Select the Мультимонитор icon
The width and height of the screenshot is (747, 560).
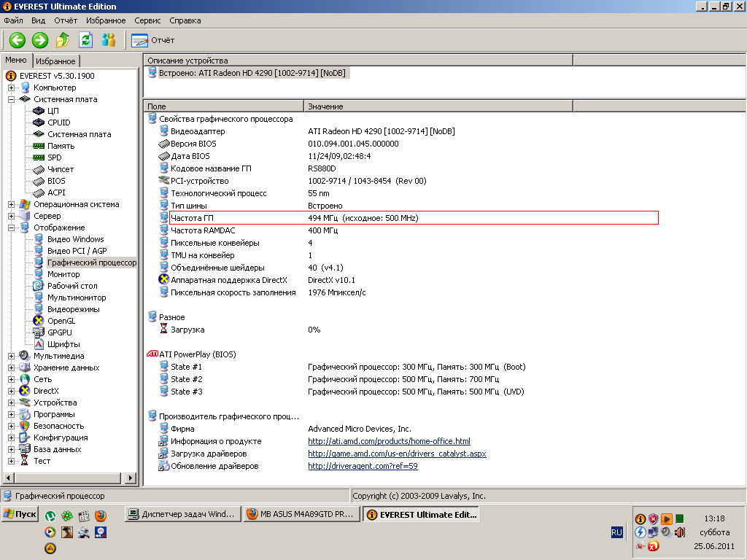pyautogui.click(x=39, y=297)
